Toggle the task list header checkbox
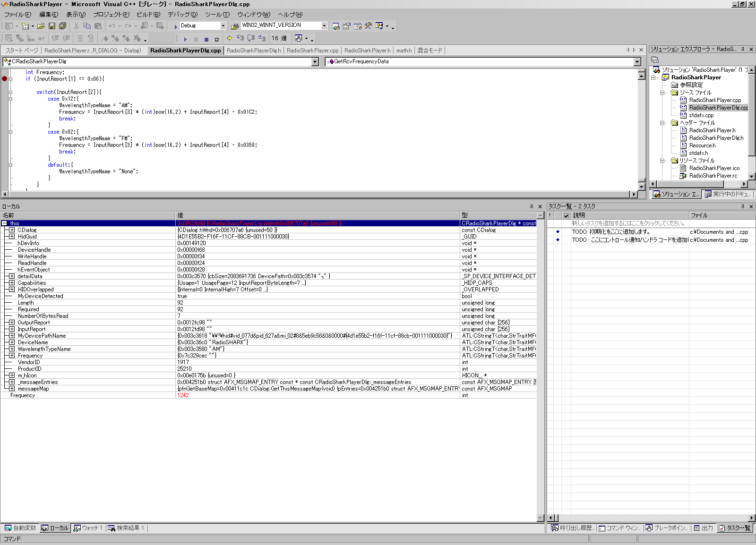Screen dimensions: 756x545 point(566,215)
